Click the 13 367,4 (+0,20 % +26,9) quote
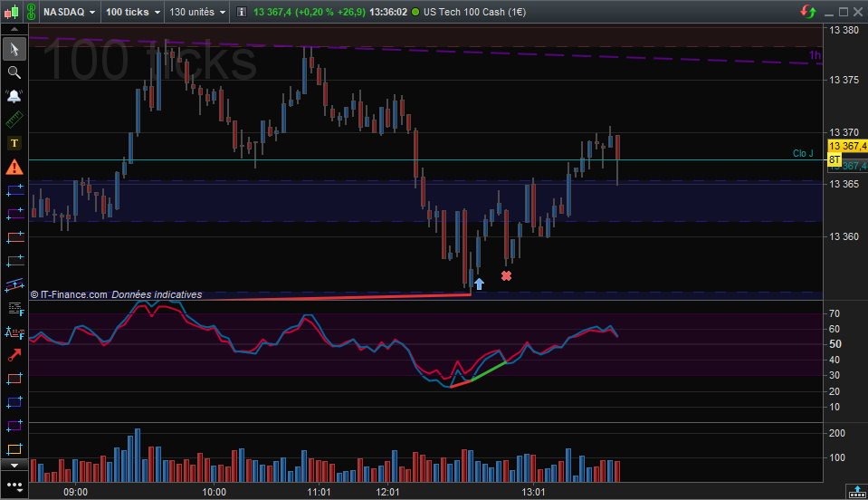This screenshot has width=868, height=500. coord(310,12)
